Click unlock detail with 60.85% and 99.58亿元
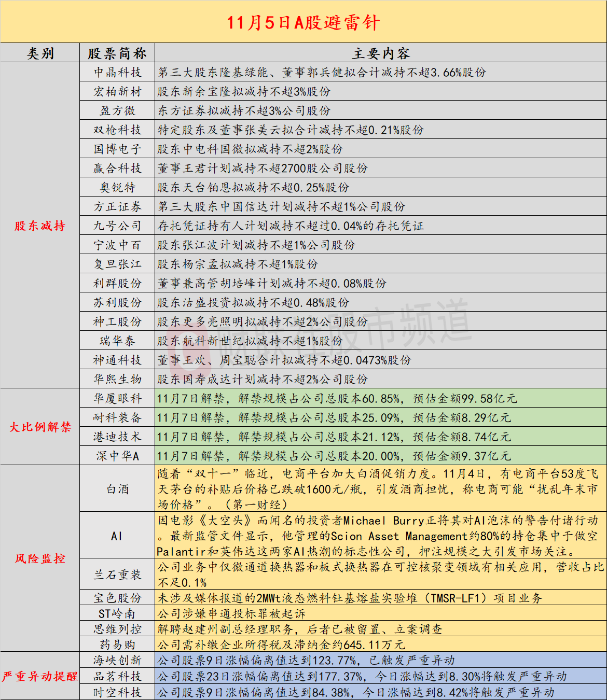 (x=337, y=398)
